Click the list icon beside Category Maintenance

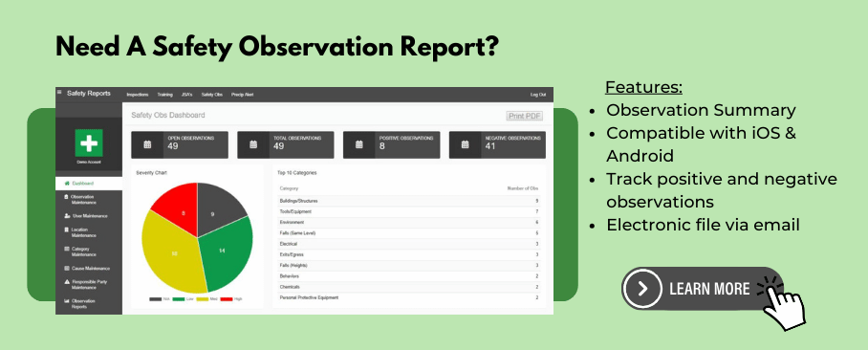coord(67,249)
